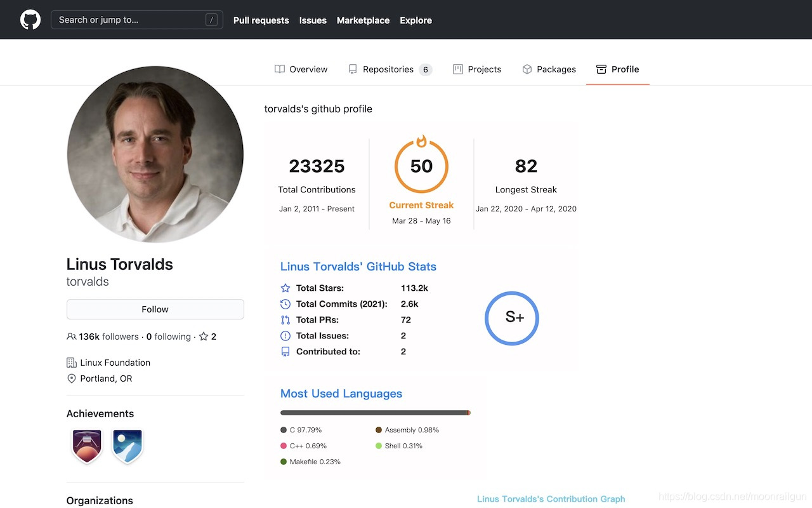Click the Repositories repo icon
Screen dimensions: 812x508
[x=353, y=69]
